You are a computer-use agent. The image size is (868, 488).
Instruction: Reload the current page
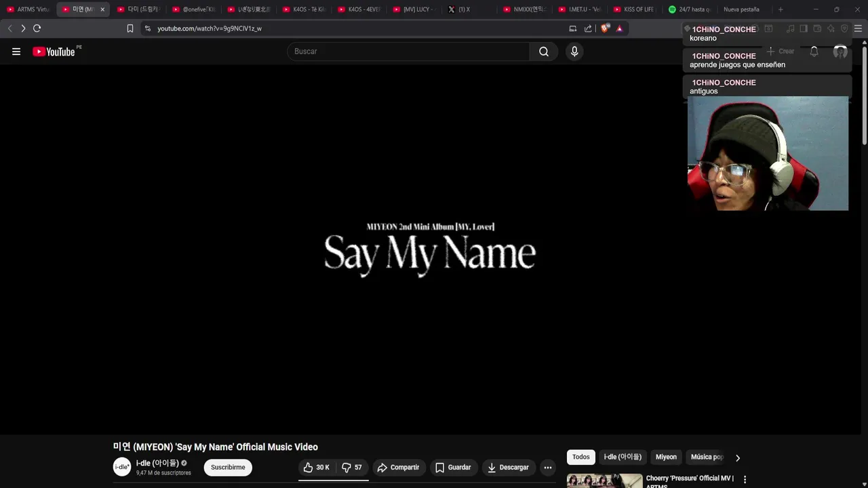pos(37,28)
